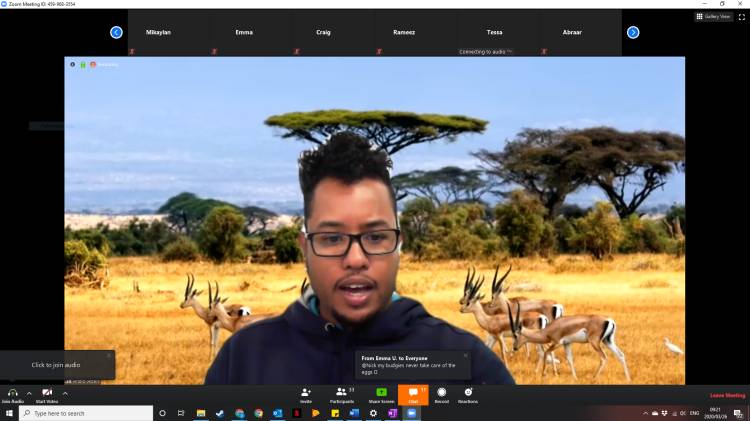Click the 'Click to join audio' tooltip
750x421 pixels.
point(56,365)
